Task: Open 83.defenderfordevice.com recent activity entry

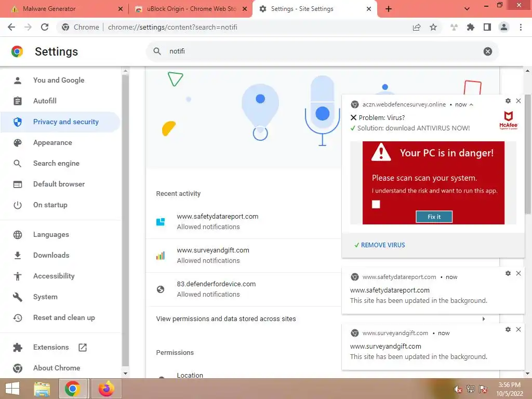Action: tap(244, 289)
